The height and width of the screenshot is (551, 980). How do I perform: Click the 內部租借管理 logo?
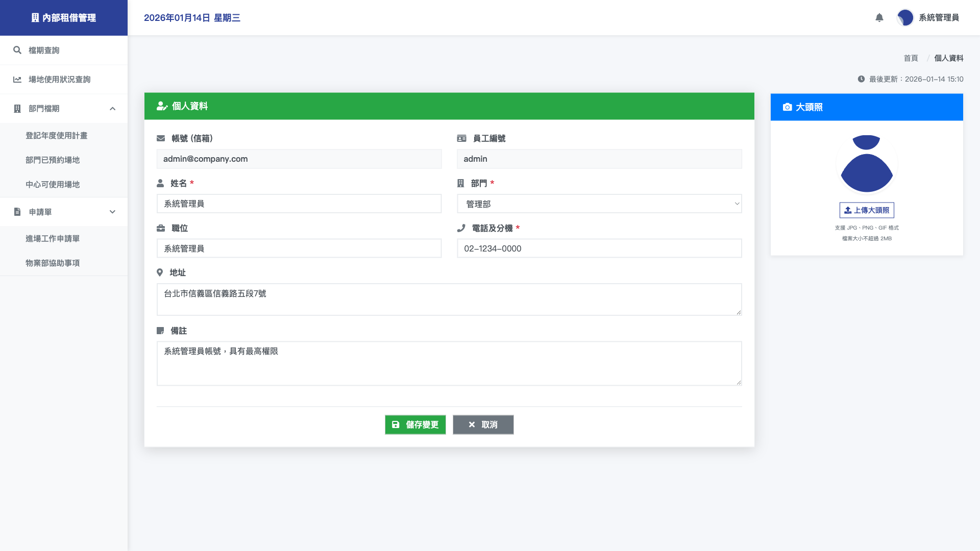tap(64, 18)
